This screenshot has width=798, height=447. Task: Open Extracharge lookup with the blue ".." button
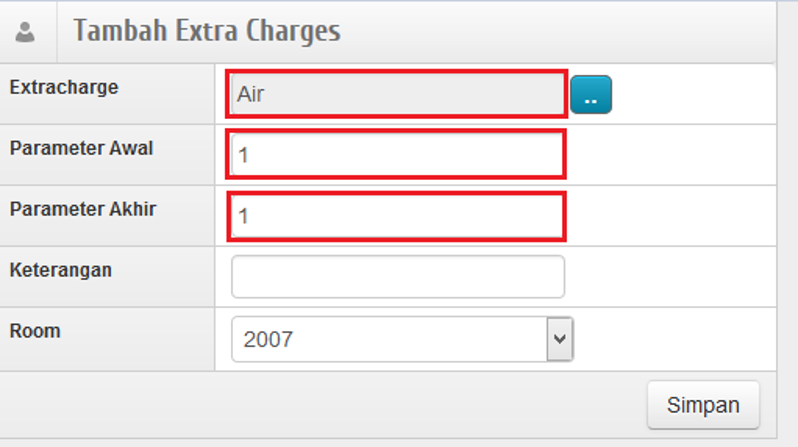pyautogui.click(x=591, y=95)
